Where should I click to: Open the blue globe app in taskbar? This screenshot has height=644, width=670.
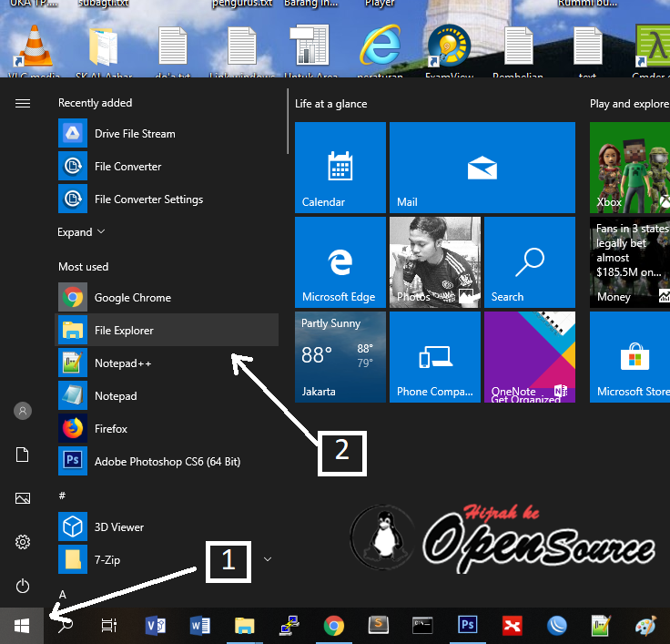pos(557,626)
